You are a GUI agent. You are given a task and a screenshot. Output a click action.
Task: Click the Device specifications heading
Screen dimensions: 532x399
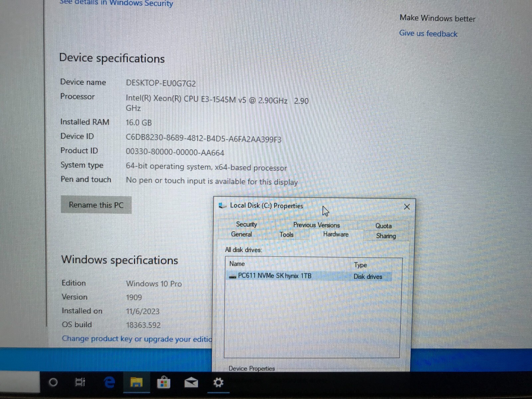tap(112, 58)
